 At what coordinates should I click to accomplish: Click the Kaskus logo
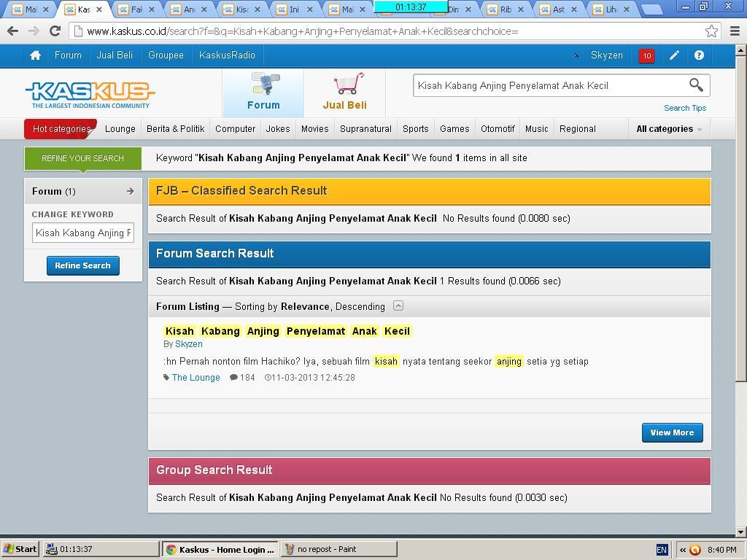click(x=90, y=94)
